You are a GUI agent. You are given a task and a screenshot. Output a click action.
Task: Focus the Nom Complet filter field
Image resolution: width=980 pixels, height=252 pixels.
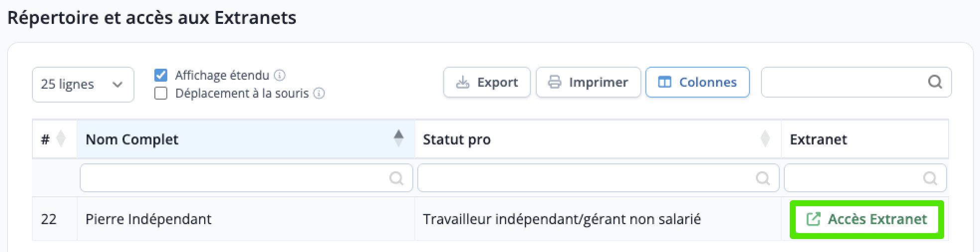(x=246, y=178)
